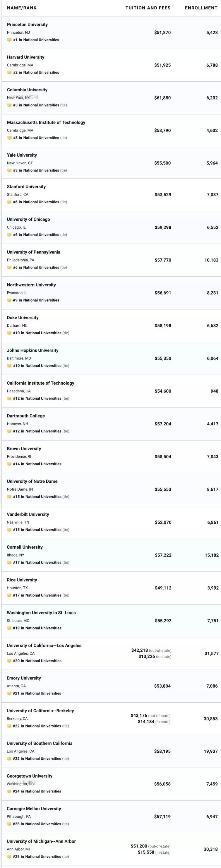Viewport: 221px width, 868px height.
Task: Click the badge icon beside Harvard's #2 rank
Action: [x=9, y=72]
